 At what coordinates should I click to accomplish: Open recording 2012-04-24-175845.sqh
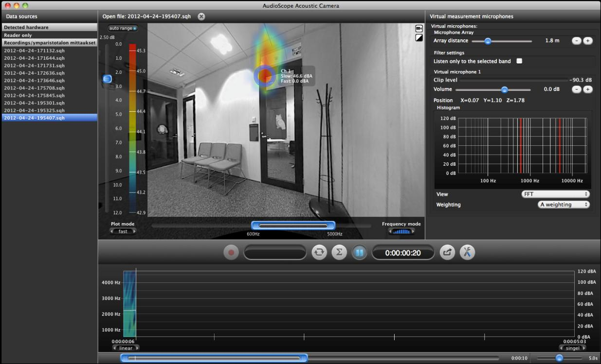point(49,95)
